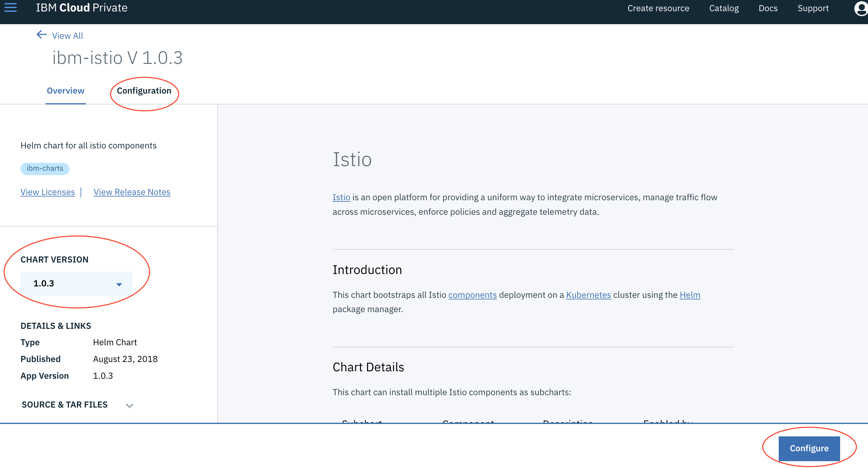The image size is (868, 468).
Task: Click the Details & Links heading
Action: [x=55, y=326]
